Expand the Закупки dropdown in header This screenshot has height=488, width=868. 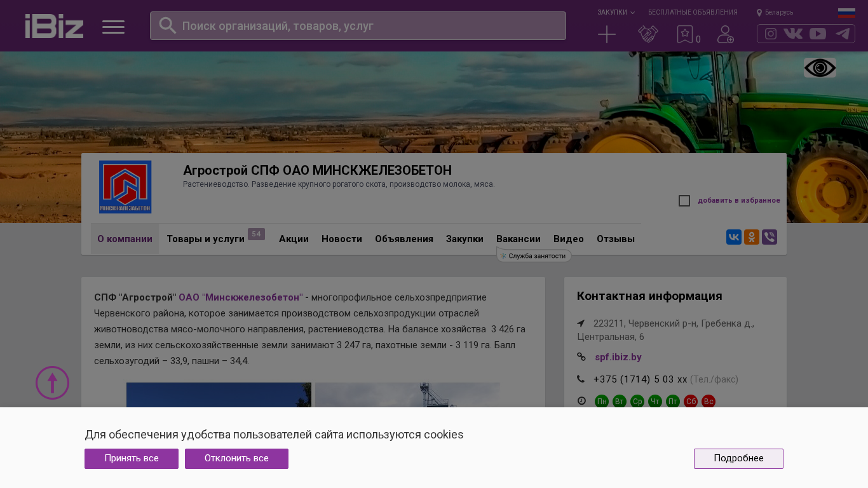616,12
